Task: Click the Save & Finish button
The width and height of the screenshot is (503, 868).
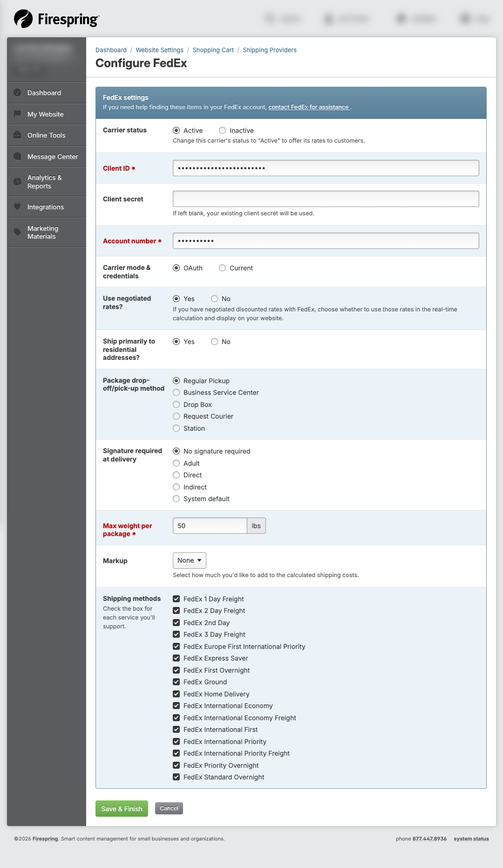Action: coord(122,808)
